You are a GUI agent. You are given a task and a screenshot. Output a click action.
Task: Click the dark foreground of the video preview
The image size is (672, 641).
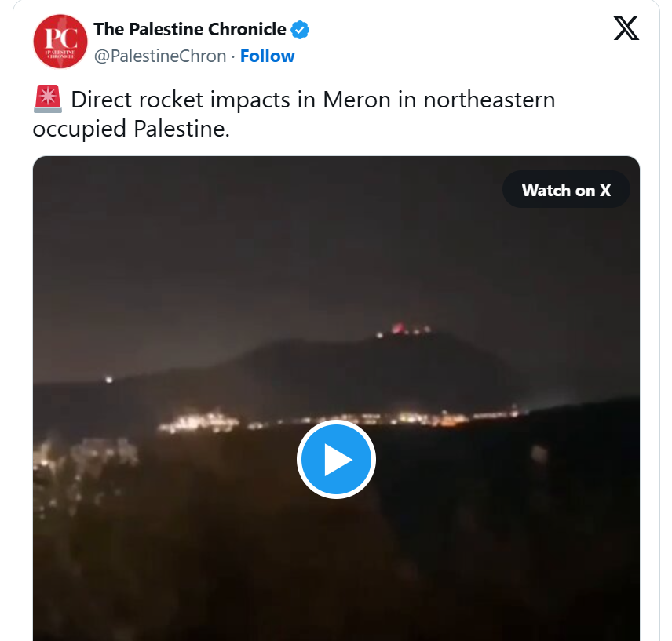tap(472, 556)
